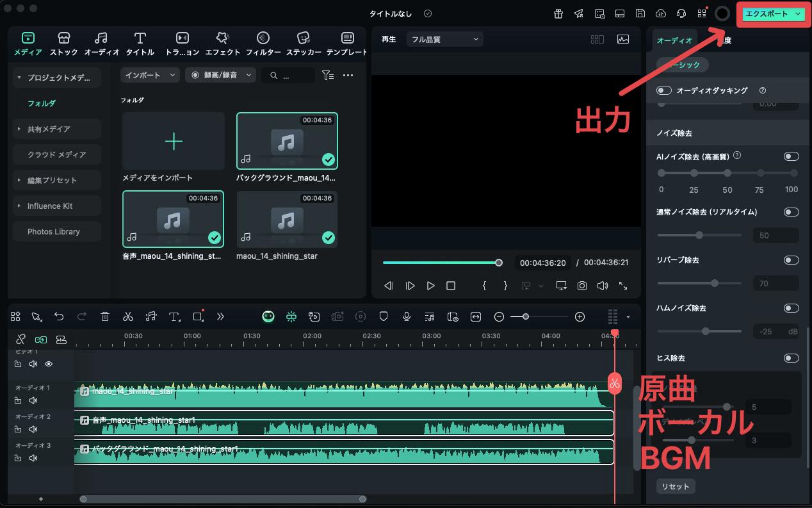
Task: Open the playback quality dropdown
Action: 444,39
